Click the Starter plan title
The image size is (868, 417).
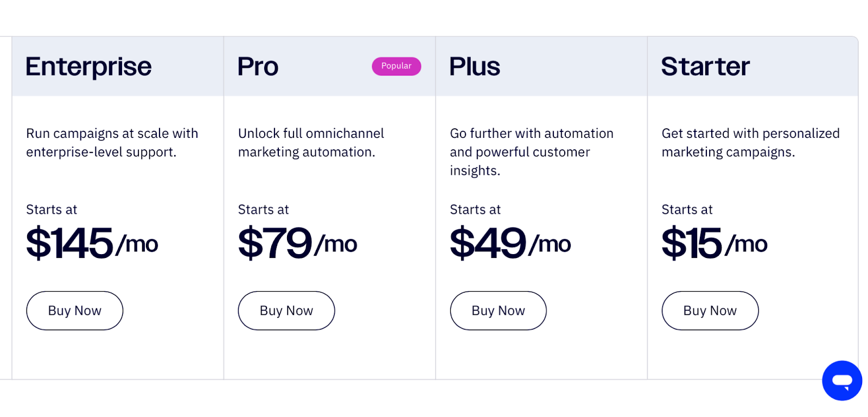click(x=705, y=67)
